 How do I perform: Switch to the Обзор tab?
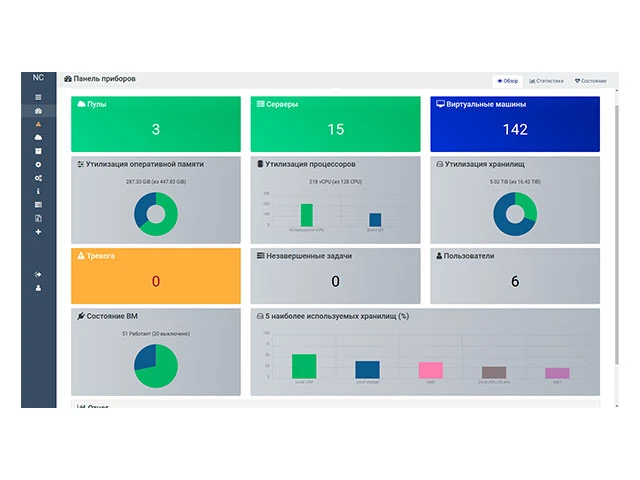pyautogui.click(x=507, y=80)
